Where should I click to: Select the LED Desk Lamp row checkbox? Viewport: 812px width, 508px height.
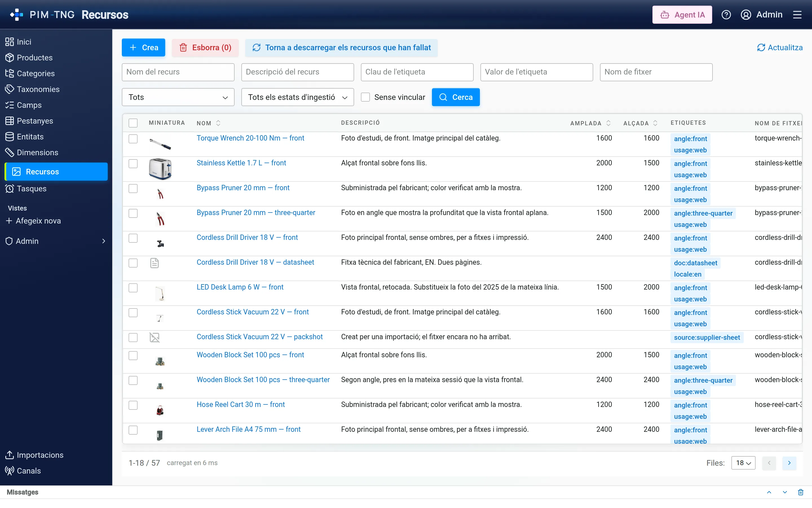(x=133, y=288)
